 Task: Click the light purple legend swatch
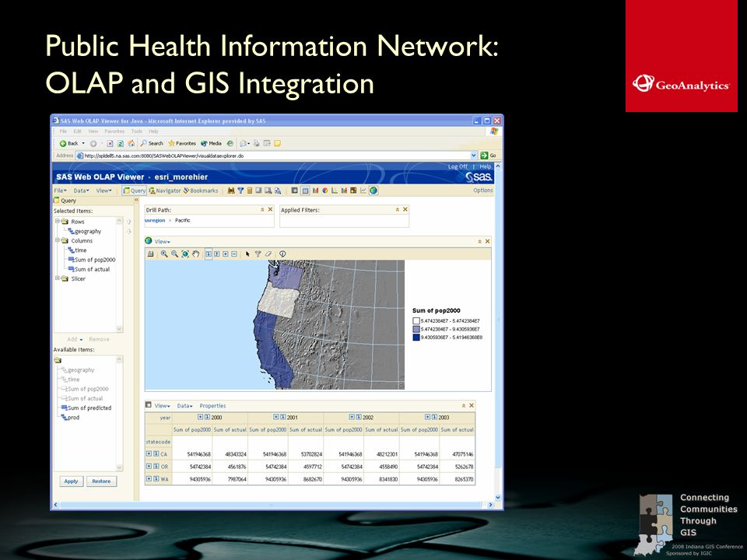[x=416, y=329]
